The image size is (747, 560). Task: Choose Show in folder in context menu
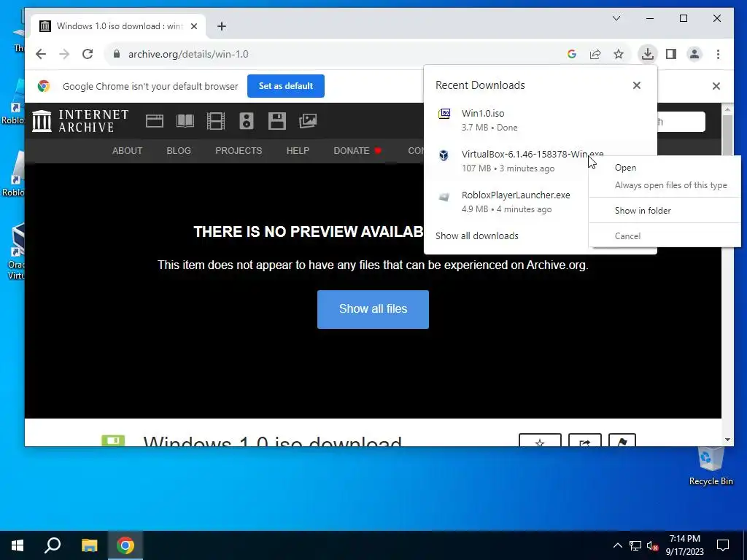(x=665, y=211)
